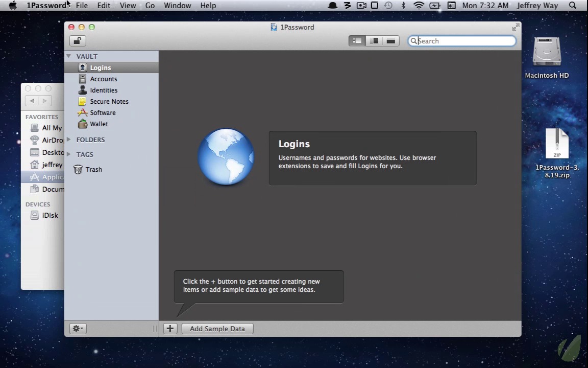Open the 1Password application menu
Viewport: 588px width, 368px height.
46,5
